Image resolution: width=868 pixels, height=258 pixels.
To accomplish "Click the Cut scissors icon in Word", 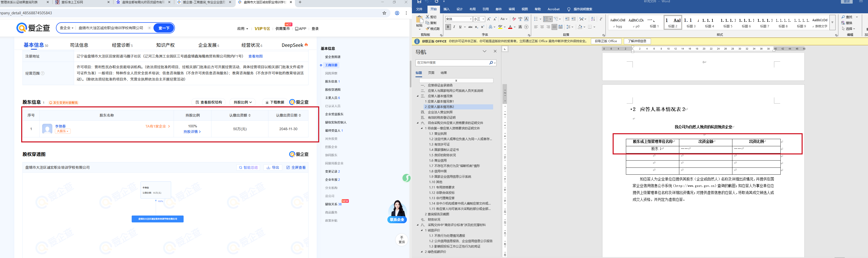I will click(427, 17).
